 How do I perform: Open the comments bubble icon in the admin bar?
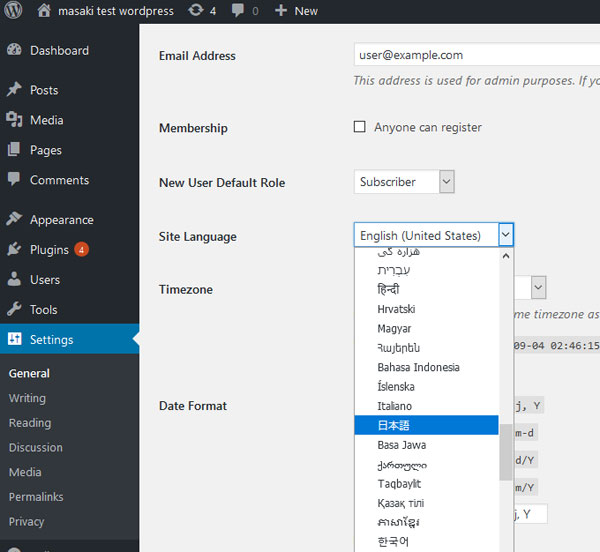(x=238, y=10)
